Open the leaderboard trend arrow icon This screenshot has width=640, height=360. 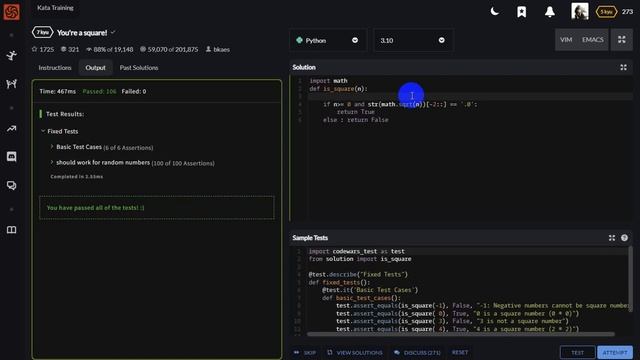(11, 129)
